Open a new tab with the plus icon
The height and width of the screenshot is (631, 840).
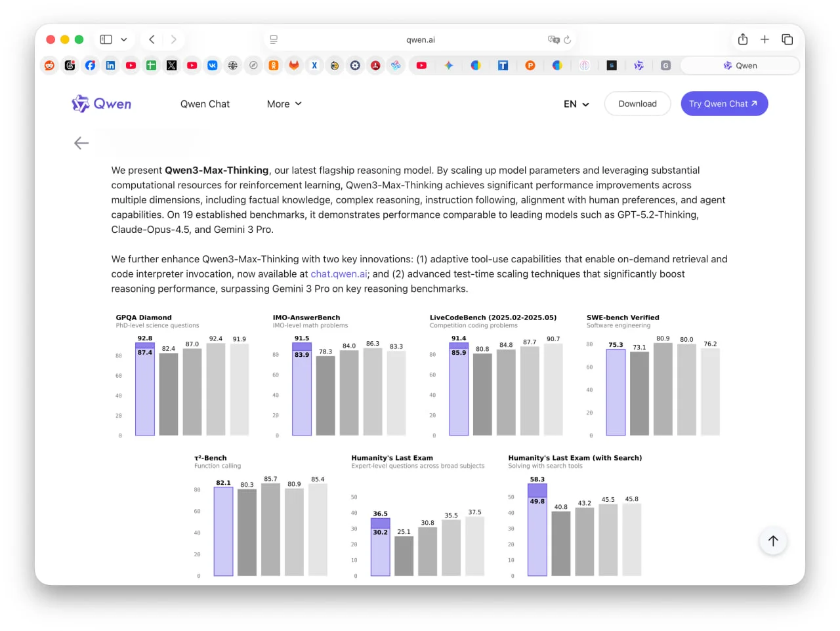click(x=765, y=39)
